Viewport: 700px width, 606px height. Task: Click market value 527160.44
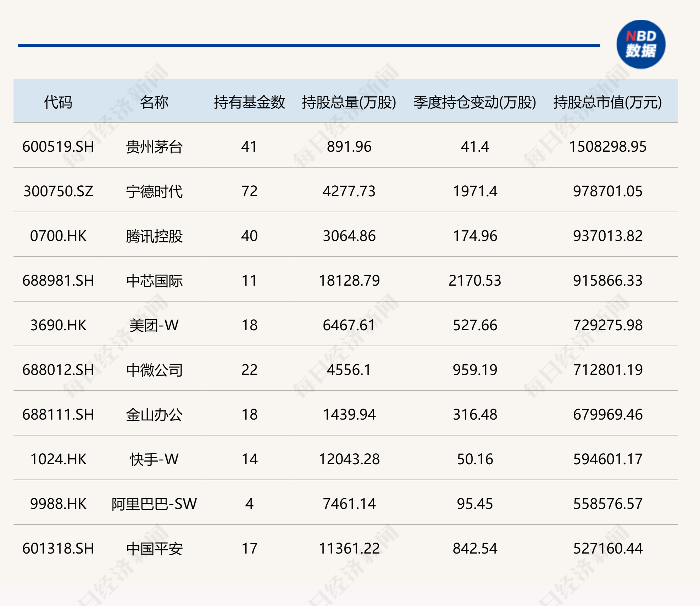click(x=608, y=549)
